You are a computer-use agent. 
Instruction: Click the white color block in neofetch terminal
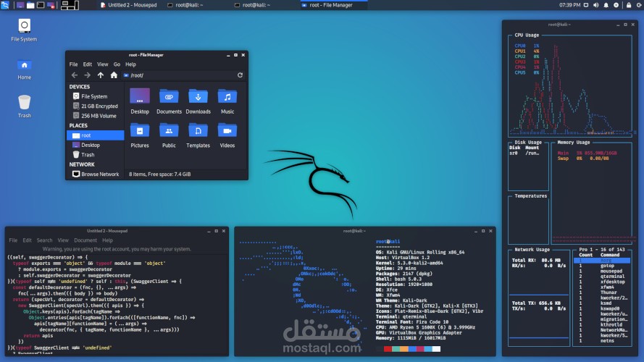tap(436, 349)
